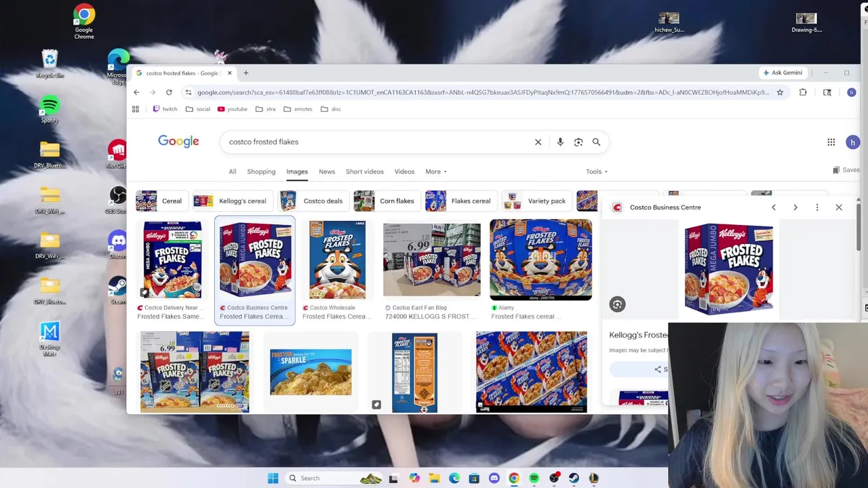Open Steam from the taskbar
The width and height of the screenshot is (868, 488).
tap(574, 479)
